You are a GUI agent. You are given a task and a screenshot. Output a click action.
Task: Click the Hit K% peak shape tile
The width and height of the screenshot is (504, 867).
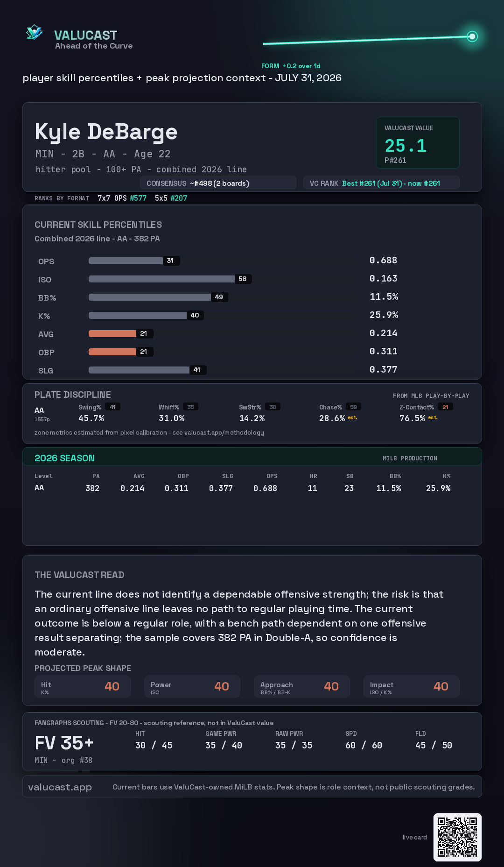tap(83, 687)
